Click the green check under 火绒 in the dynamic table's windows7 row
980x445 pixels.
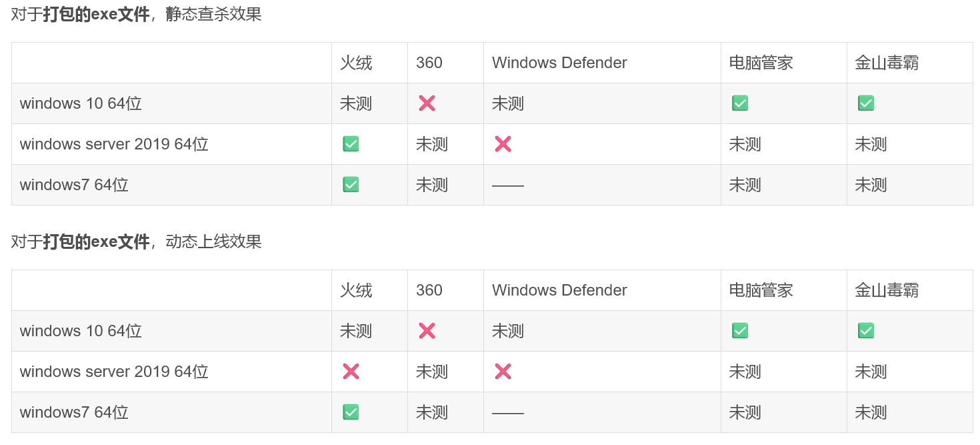tap(351, 412)
